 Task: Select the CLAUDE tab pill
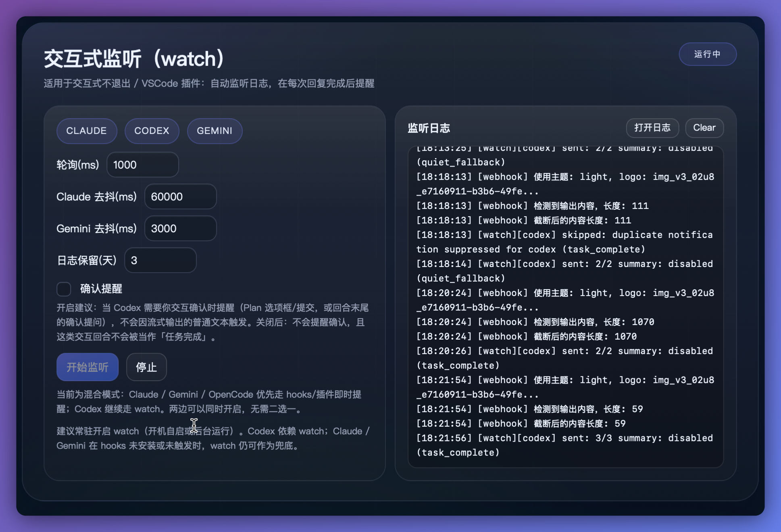click(87, 131)
